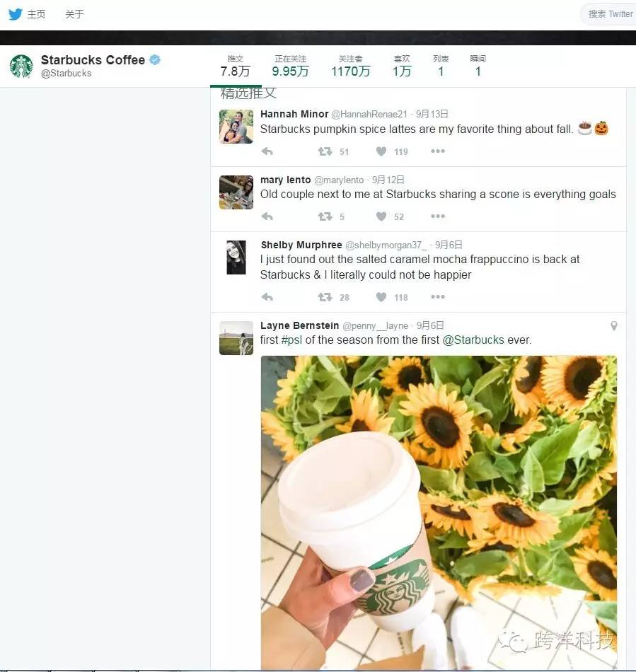Open mary lento's profile picture
Screen dimensions: 636x672
[x=236, y=192]
